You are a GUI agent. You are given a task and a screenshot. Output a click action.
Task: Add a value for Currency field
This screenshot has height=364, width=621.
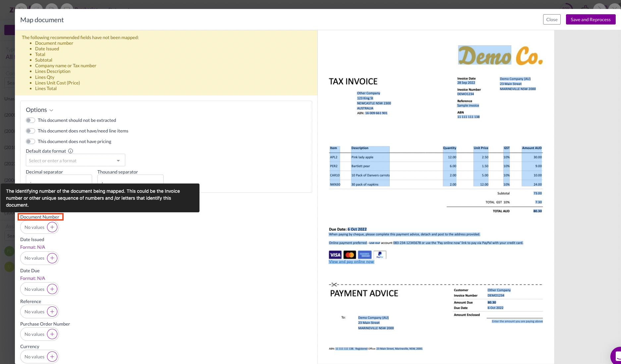coord(52,357)
